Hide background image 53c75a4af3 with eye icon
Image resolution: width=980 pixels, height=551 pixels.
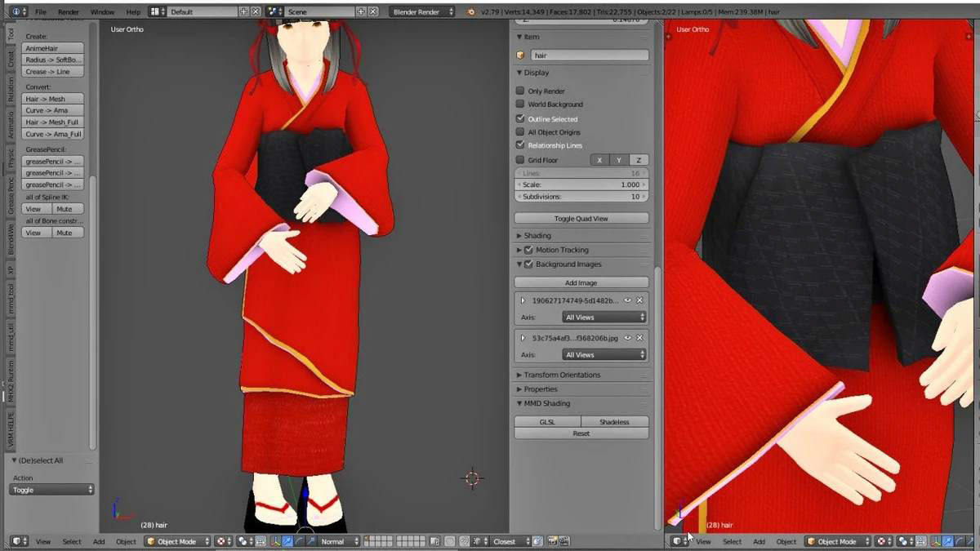click(627, 338)
